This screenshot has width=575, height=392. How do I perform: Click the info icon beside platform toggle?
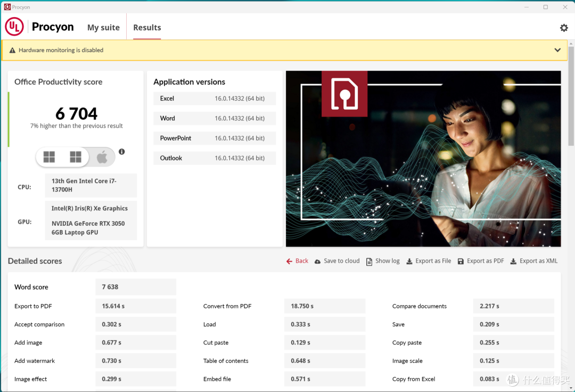122,151
